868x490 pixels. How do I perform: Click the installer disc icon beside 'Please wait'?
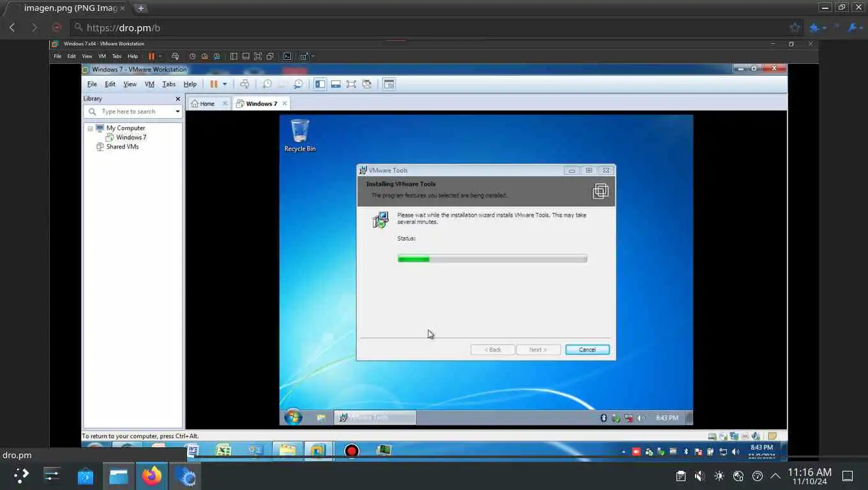380,219
